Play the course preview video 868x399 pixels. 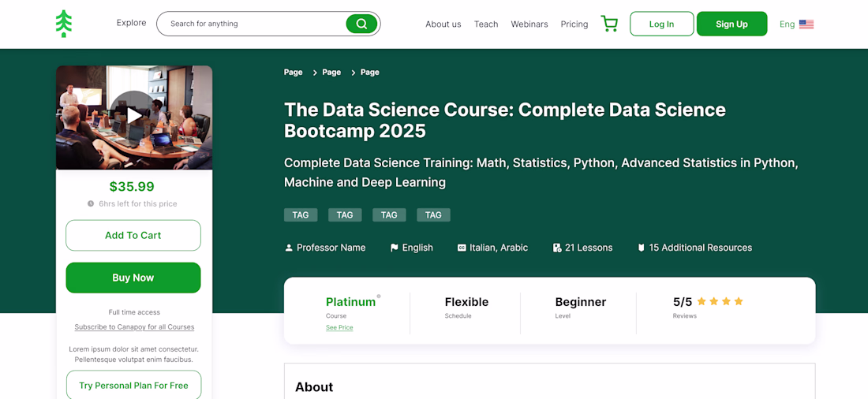134,117
